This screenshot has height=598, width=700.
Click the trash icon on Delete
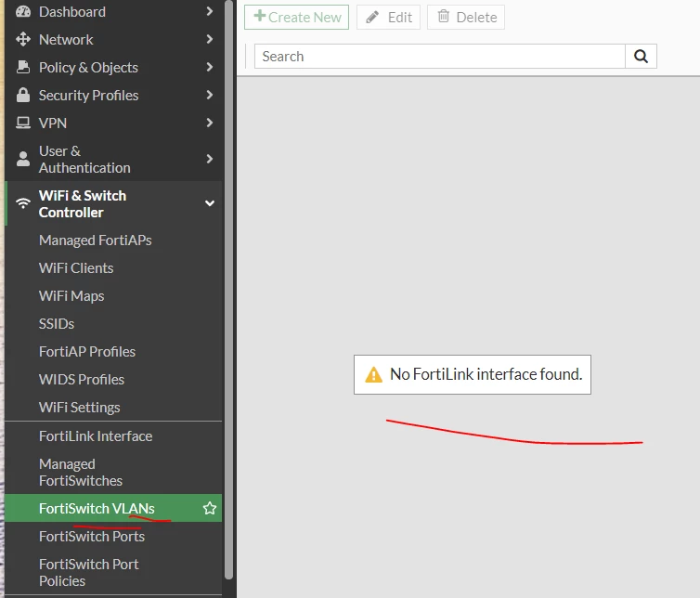pos(444,17)
